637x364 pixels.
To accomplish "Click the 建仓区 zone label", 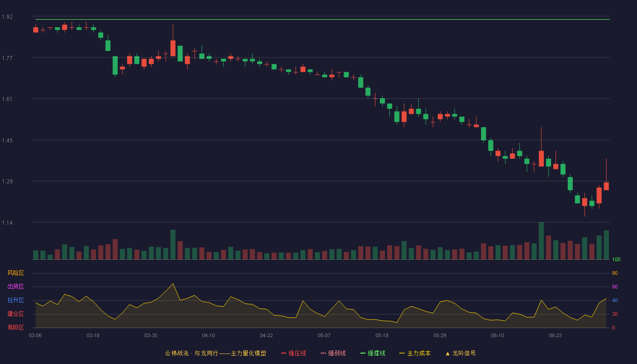I will [15, 314].
